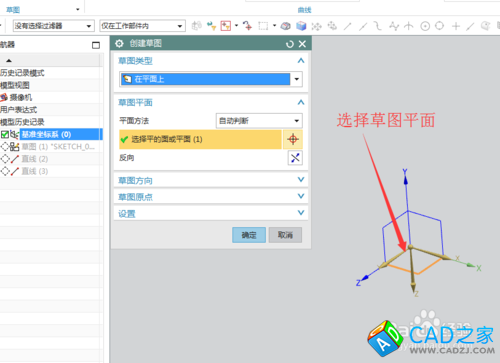The image size is (500, 363).
Task: Click the cancel button
Action: [285, 235]
